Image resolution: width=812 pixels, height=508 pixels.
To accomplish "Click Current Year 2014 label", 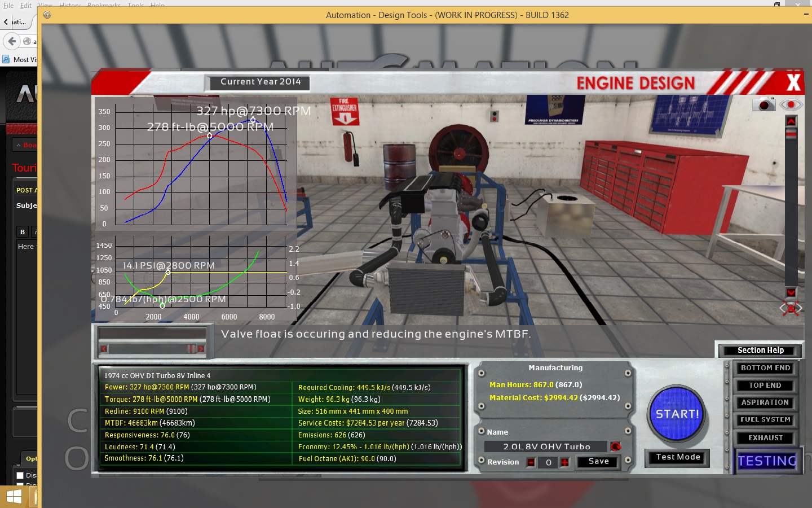I will coord(261,82).
